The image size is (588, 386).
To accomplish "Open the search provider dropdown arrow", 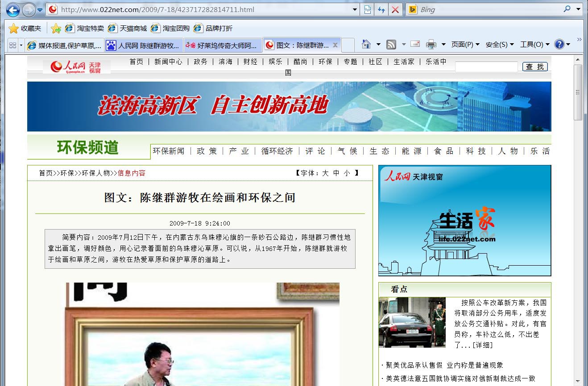I will point(578,9).
